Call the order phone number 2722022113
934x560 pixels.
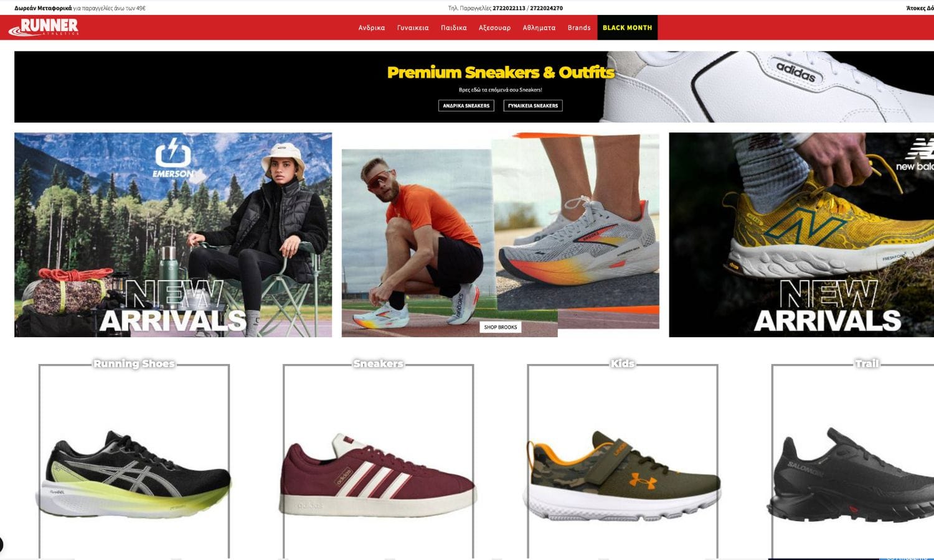tap(509, 8)
